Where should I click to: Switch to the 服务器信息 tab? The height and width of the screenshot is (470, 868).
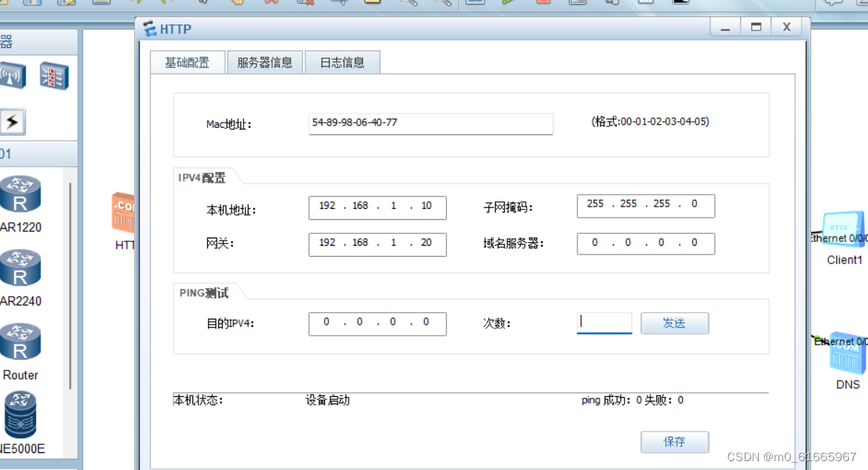[x=265, y=62]
